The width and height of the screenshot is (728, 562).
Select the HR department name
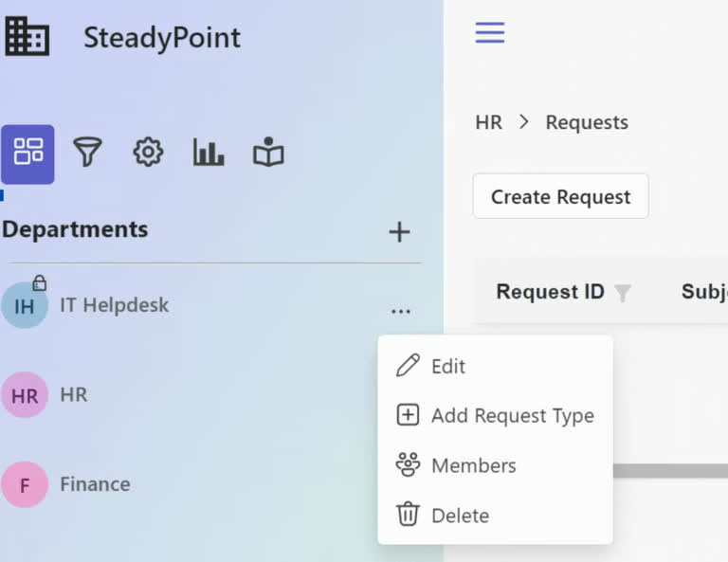[x=74, y=394]
